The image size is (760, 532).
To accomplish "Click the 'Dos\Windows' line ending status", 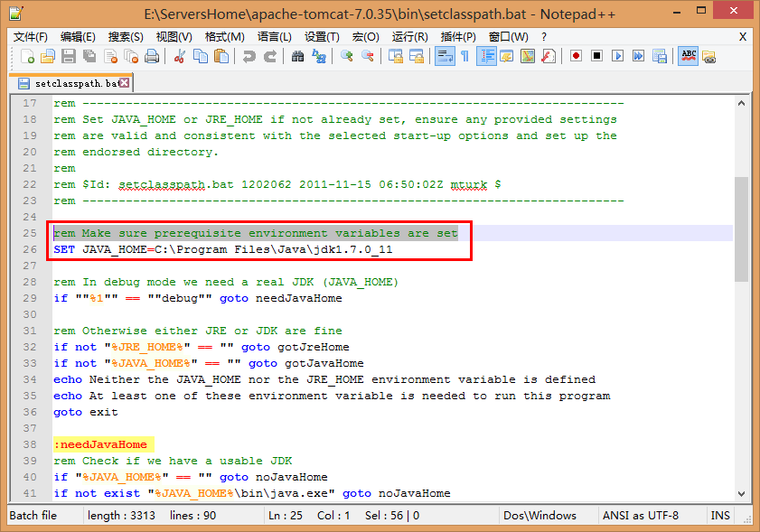I will [x=540, y=516].
